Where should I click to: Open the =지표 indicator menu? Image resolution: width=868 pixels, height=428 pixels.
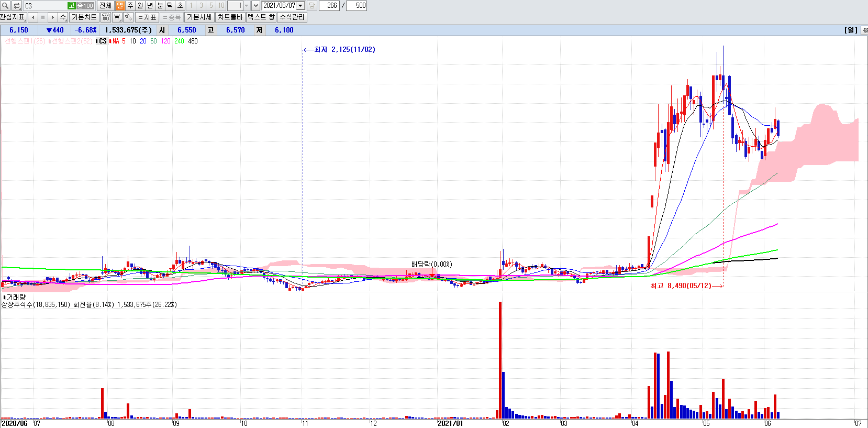pos(147,17)
